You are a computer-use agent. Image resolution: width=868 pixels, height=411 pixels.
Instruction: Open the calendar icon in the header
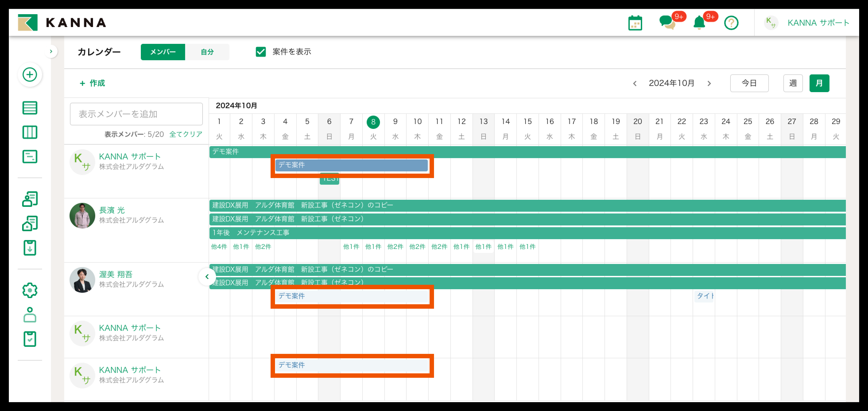click(x=635, y=23)
